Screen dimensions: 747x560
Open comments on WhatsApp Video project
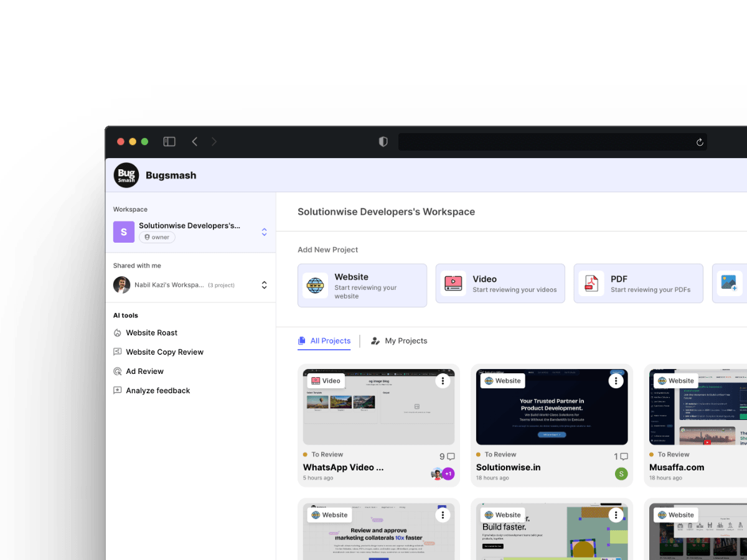[448, 456]
